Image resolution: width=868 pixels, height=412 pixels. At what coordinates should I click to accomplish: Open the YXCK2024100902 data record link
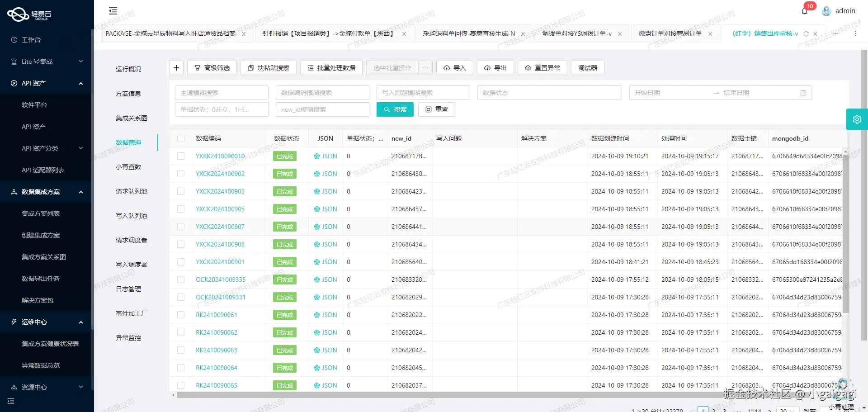coord(220,174)
